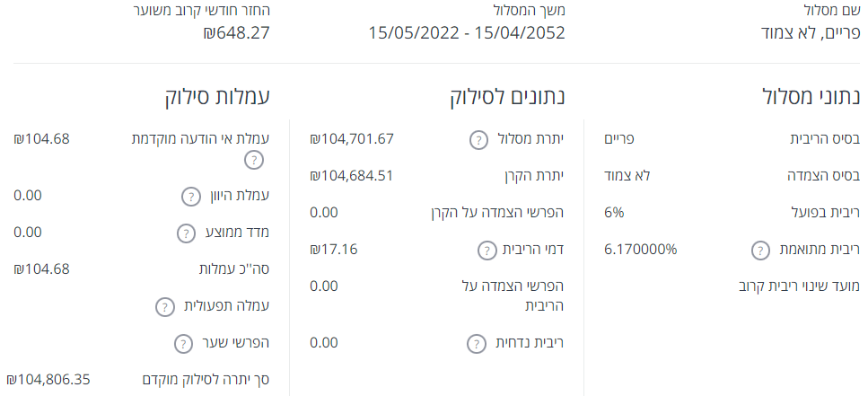Show info for ריבית מתואמת
The image size is (868, 396).
click(760, 250)
